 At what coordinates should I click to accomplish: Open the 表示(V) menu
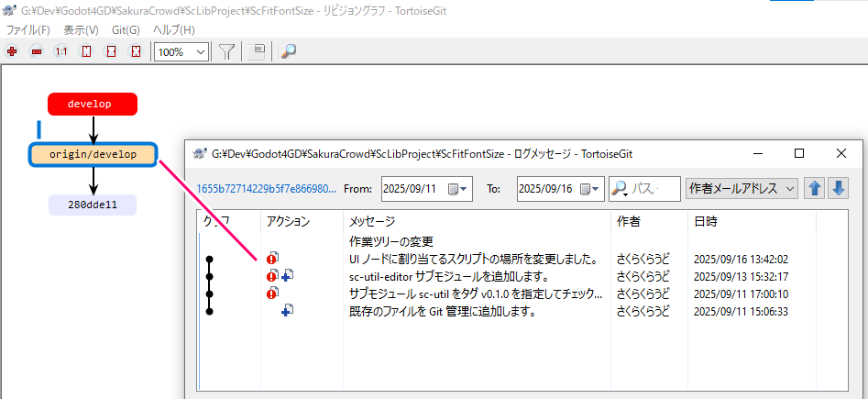click(x=81, y=30)
